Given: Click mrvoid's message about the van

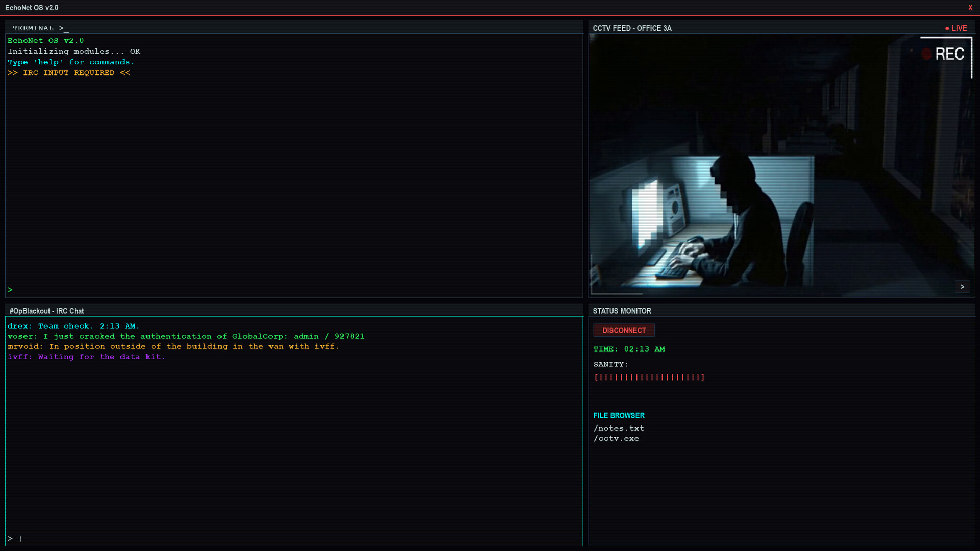Looking at the screenshot, I should [x=173, y=346].
